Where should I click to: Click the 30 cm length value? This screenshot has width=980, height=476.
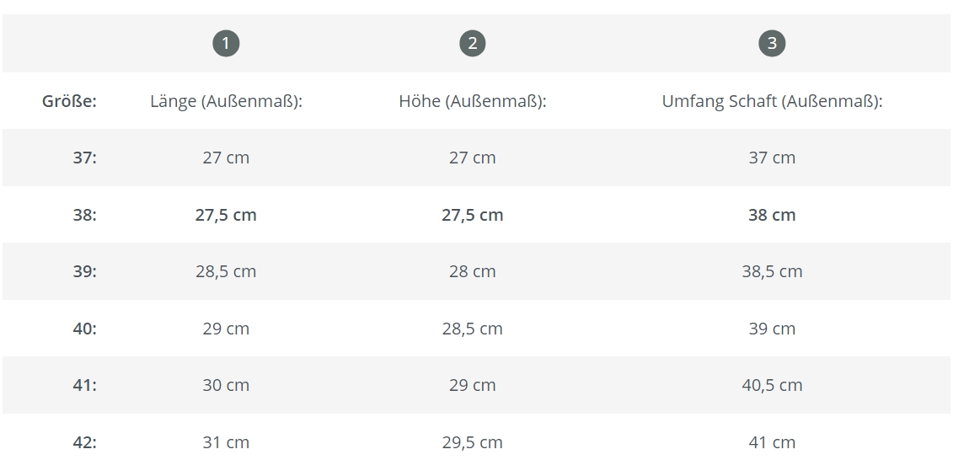[x=226, y=385]
